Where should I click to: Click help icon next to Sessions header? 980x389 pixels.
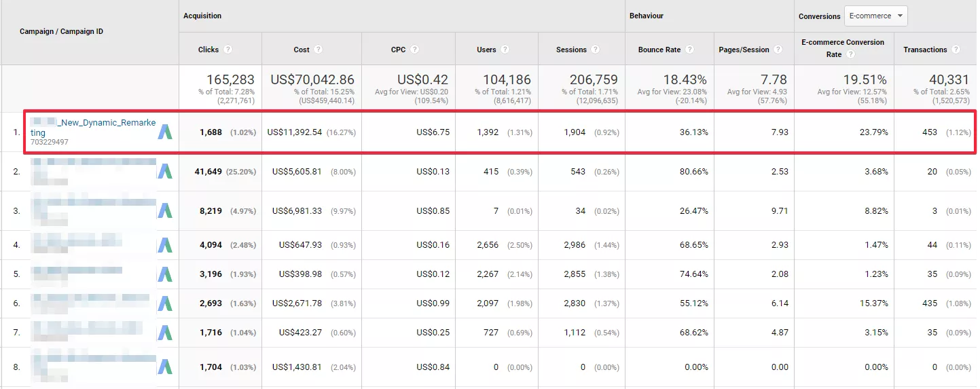tap(596, 50)
